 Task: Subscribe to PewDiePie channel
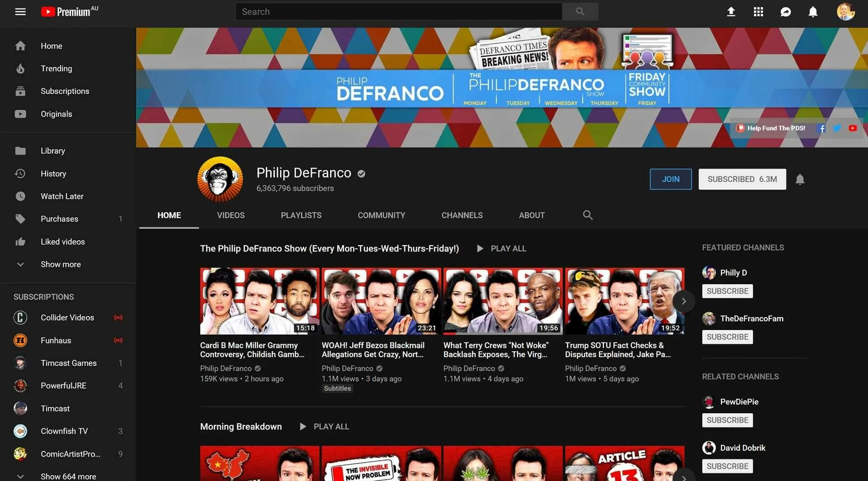coord(727,420)
